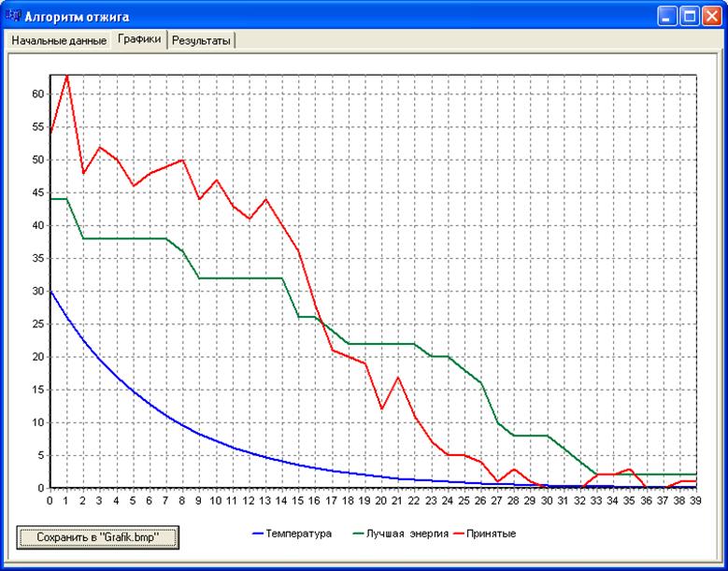Close the Алгоритм отжига window

click(x=711, y=17)
